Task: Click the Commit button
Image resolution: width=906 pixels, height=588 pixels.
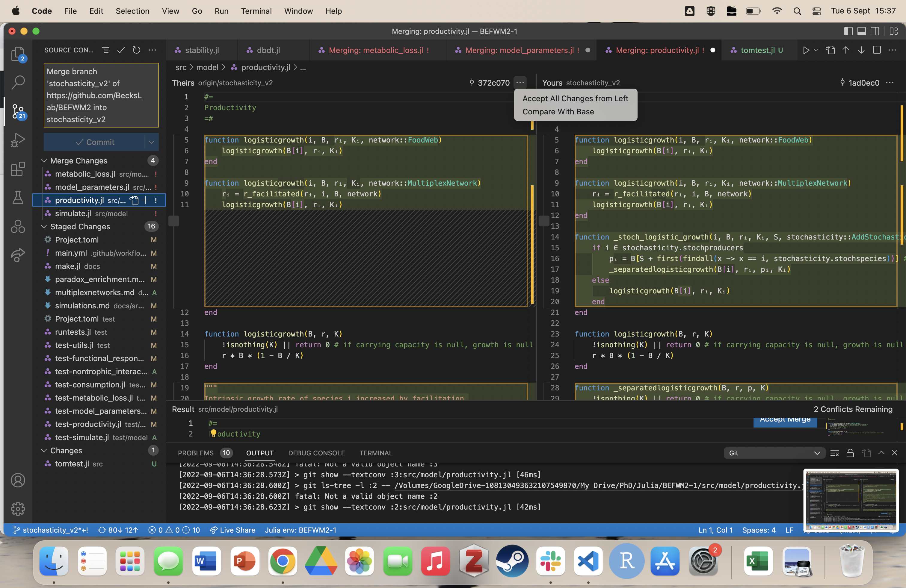Action: coord(94,142)
